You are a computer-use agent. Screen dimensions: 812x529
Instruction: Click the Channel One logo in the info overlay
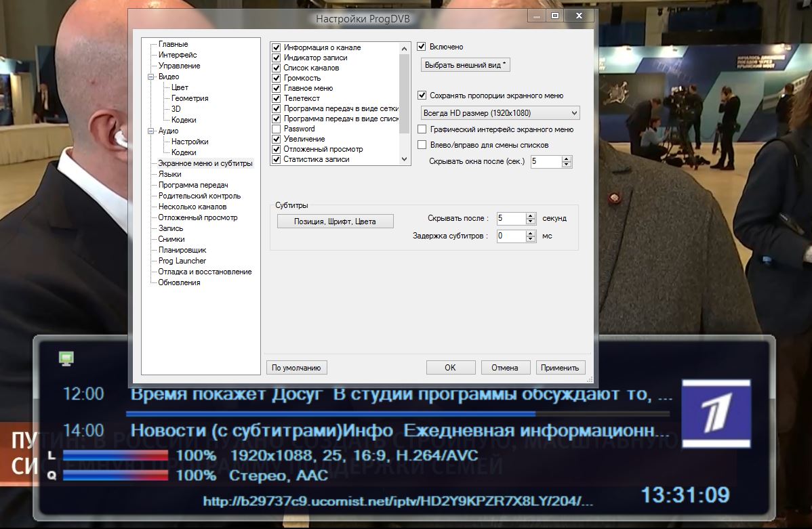pyautogui.click(x=716, y=413)
